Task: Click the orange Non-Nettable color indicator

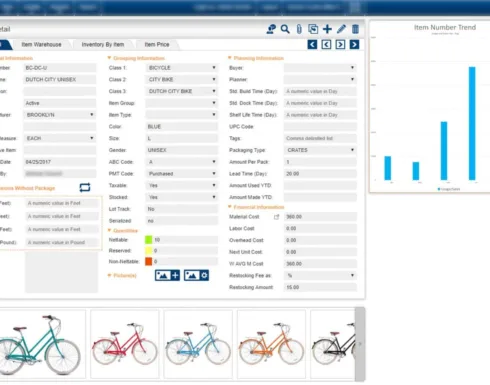Action: 149,262
